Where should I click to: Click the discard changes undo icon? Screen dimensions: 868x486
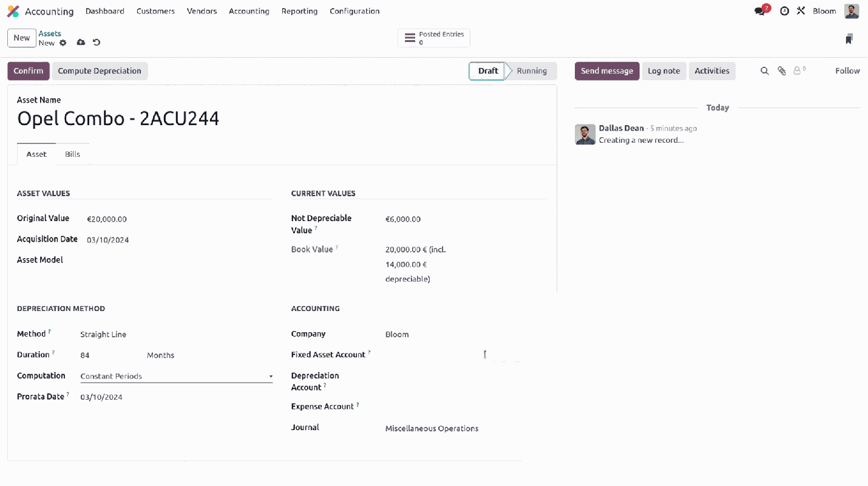[x=97, y=43]
